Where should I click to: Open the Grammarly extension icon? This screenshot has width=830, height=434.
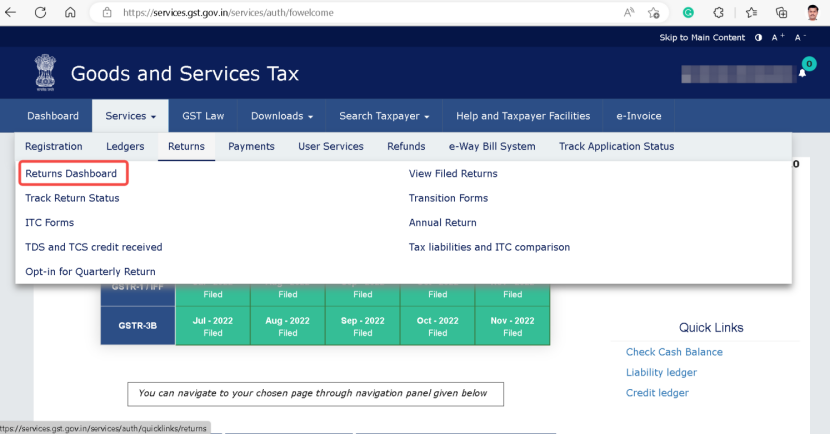pyautogui.click(x=688, y=13)
